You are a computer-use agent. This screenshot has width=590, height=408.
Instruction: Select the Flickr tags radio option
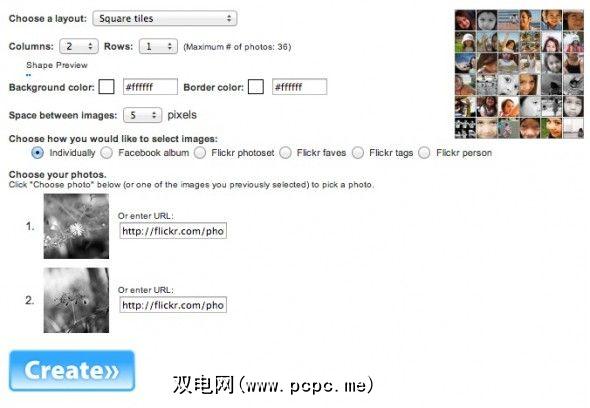point(357,153)
